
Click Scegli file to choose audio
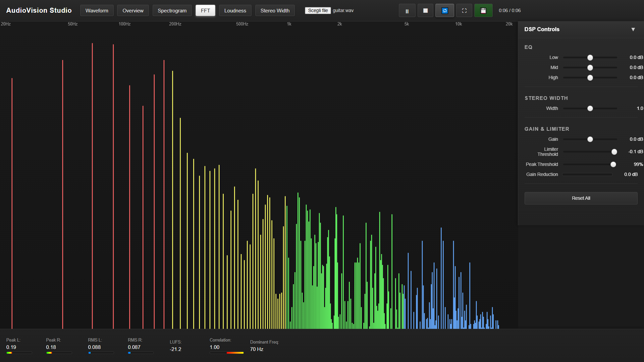(318, 10)
